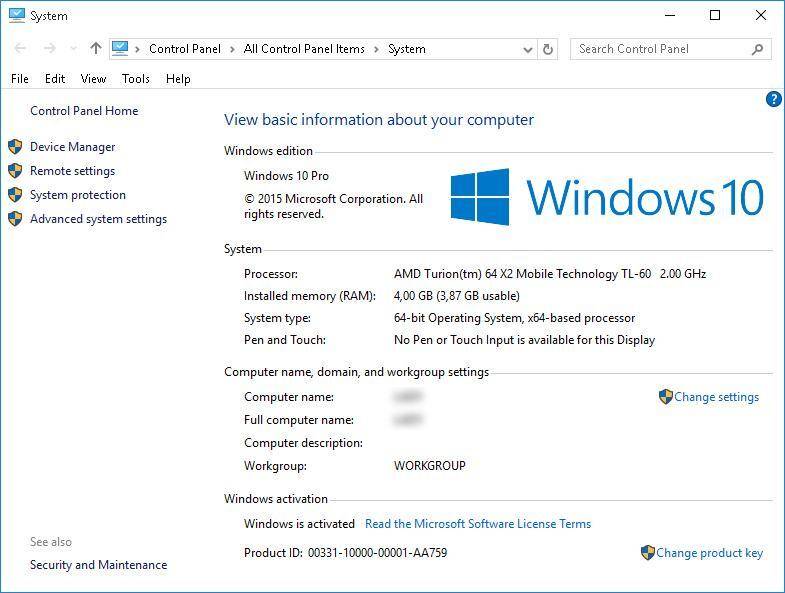Screen dimensions: 785x593
Task: Click the System window title icon
Action: [x=17, y=16]
